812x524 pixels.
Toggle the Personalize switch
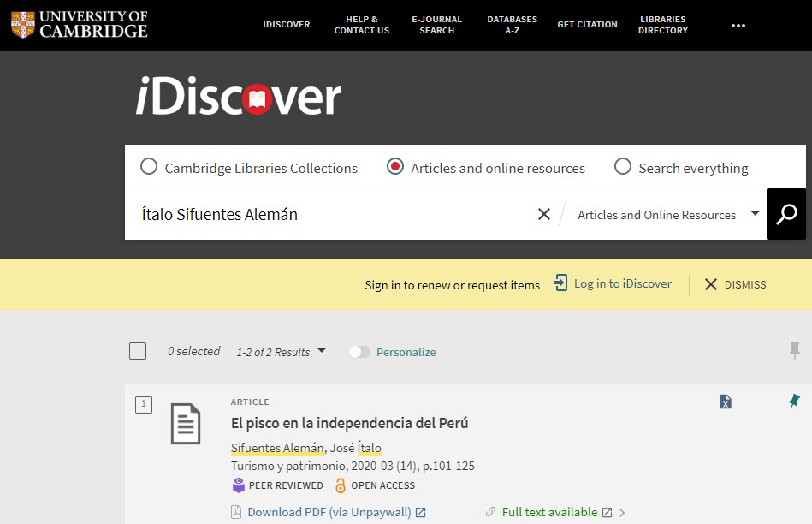coord(359,352)
